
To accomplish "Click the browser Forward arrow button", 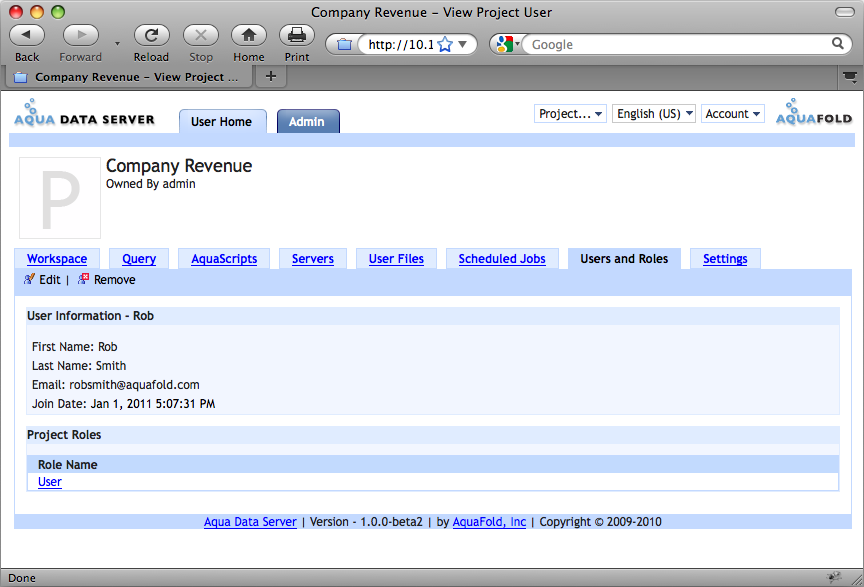I will (80, 35).
